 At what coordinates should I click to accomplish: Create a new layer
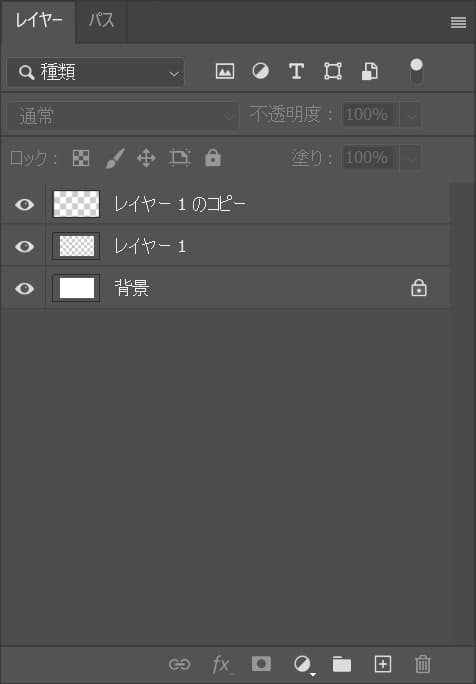tap(383, 664)
